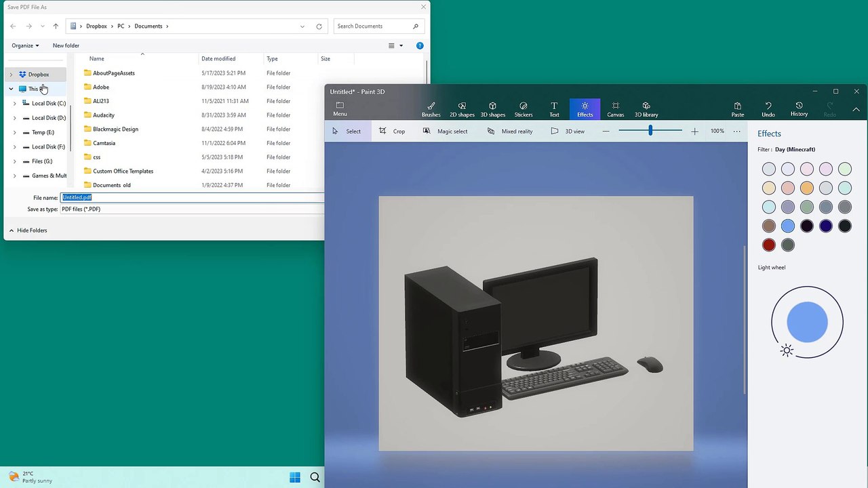
Task: Select the Custom Office Templates folder
Action: [123, 171]
